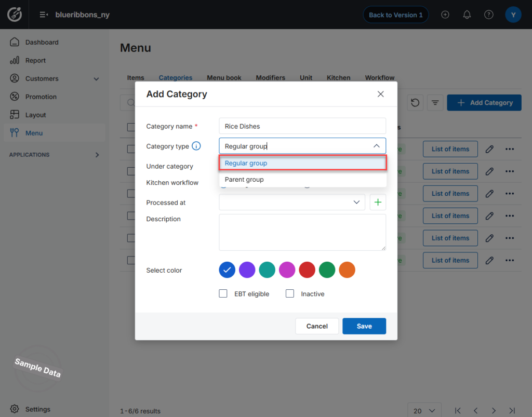532x417 pixels.
Task: Switch to the Modifiers tab
Action: (270, 78)
